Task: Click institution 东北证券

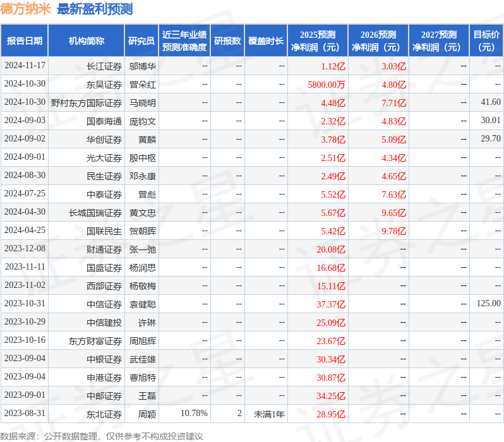Action: (x=104, y=415)
